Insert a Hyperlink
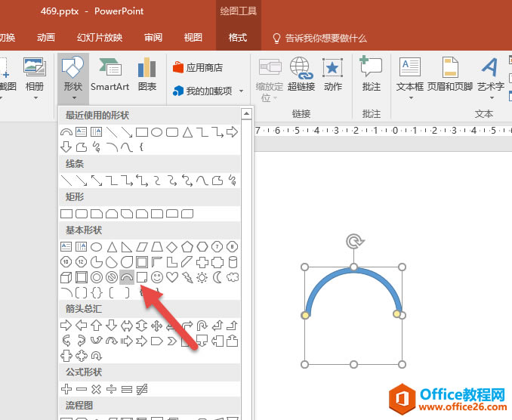Viewport: 512px width, 420px height. pos(301,75)
